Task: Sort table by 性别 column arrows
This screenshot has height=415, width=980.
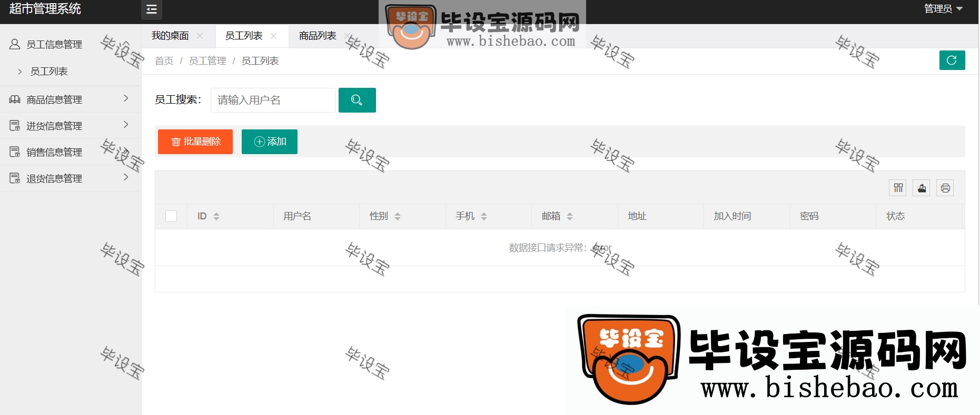Action: (x=398, y=216)
